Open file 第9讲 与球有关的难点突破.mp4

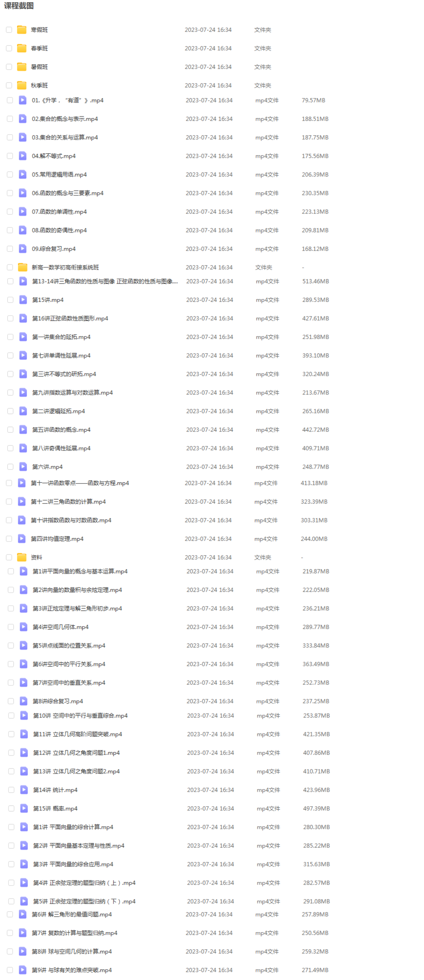(x=72, y=970)
